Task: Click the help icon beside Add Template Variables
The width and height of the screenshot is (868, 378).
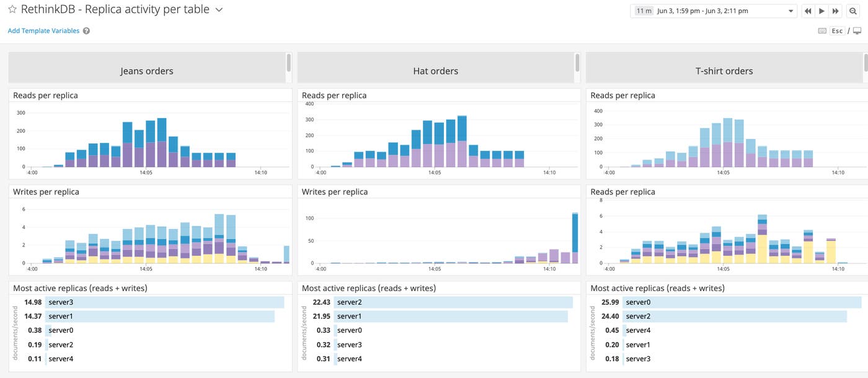Action: [x=84, y=30]
